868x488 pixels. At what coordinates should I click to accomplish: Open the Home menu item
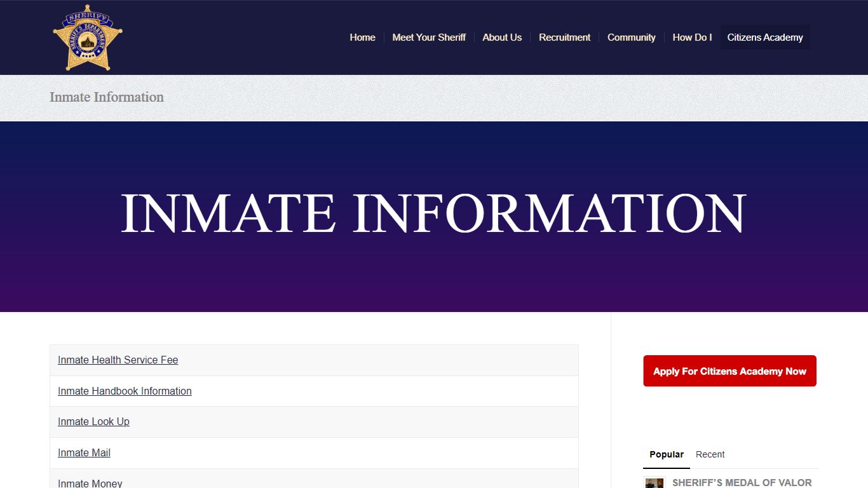click(x=362, y=37)
